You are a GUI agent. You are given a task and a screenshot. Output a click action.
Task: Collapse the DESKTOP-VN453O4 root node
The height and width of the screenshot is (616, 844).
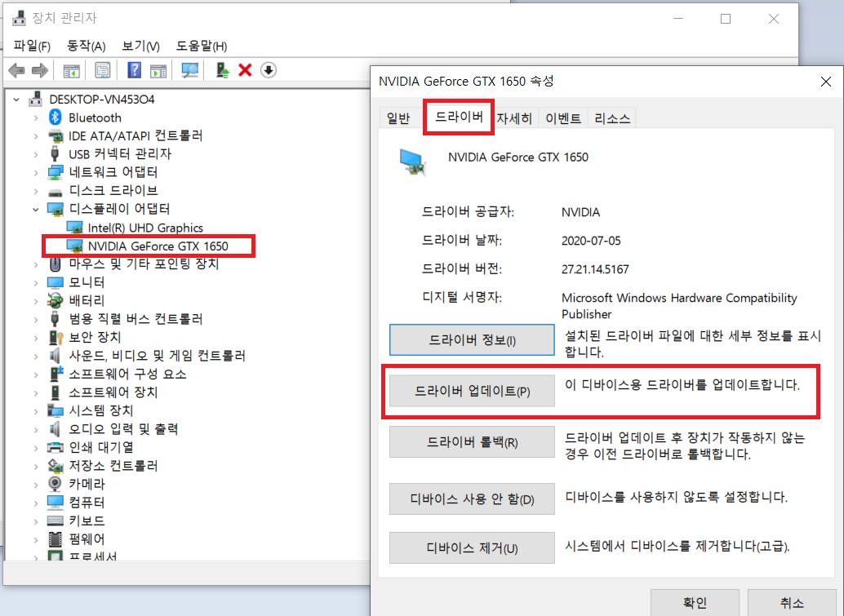coord(16,100)
